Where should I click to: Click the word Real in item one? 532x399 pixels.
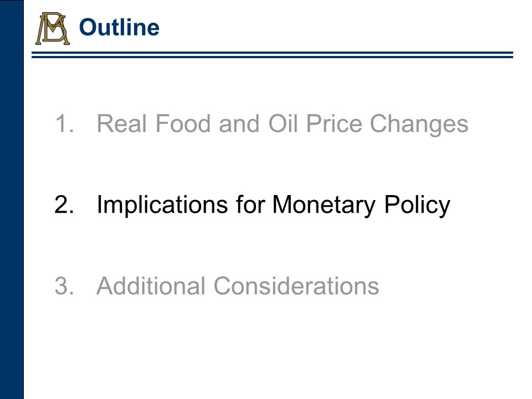pos(122,124)
